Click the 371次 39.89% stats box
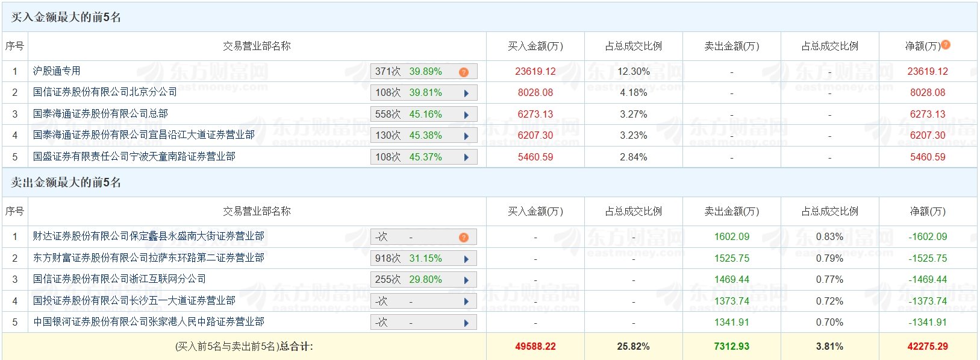 point(423,71)
